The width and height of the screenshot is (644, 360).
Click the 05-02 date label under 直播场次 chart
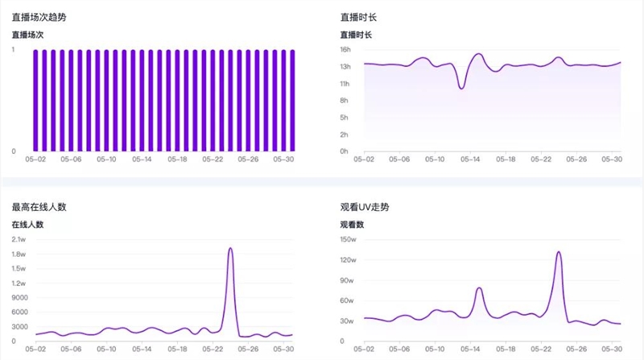[35, 159]
